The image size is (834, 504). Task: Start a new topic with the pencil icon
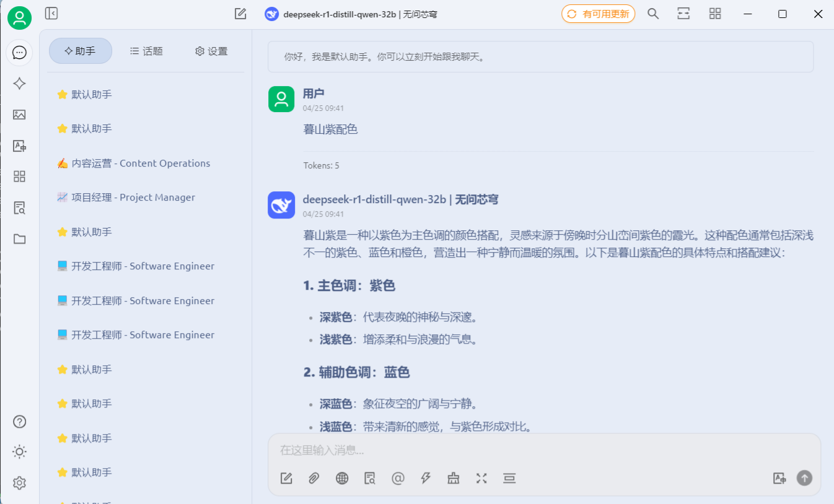pos(240,14)
